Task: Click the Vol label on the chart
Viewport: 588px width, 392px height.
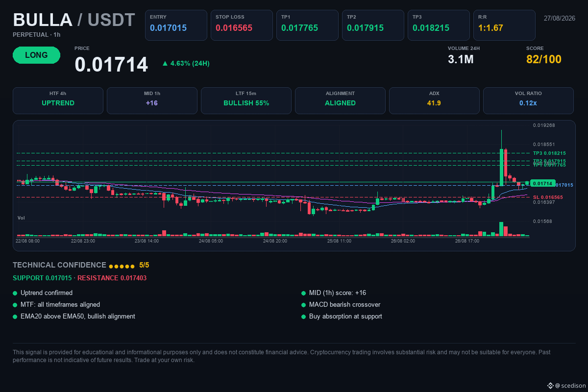Action: coord(21,218)
